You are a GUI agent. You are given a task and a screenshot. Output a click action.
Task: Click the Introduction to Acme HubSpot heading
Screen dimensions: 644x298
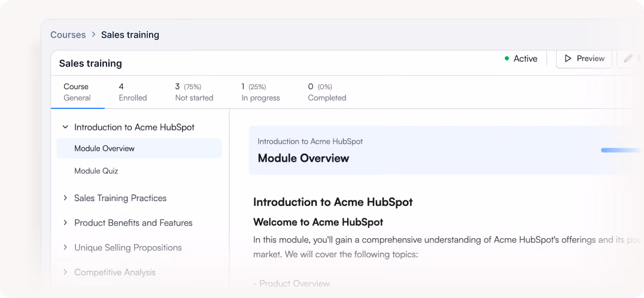tap(333, 202)
